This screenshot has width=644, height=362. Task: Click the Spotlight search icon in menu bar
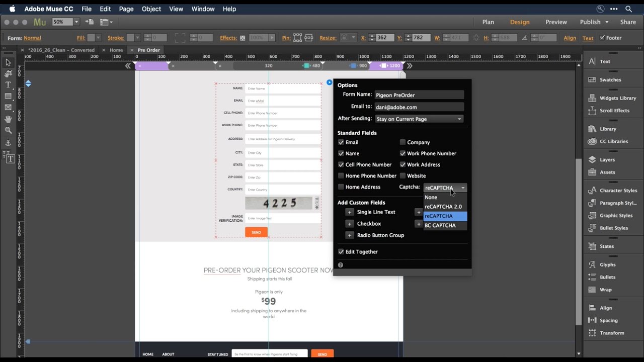click(628, 9)
